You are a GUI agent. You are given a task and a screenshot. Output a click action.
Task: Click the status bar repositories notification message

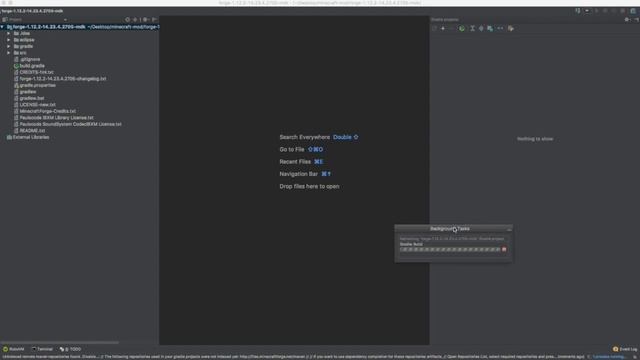point(293,357)
